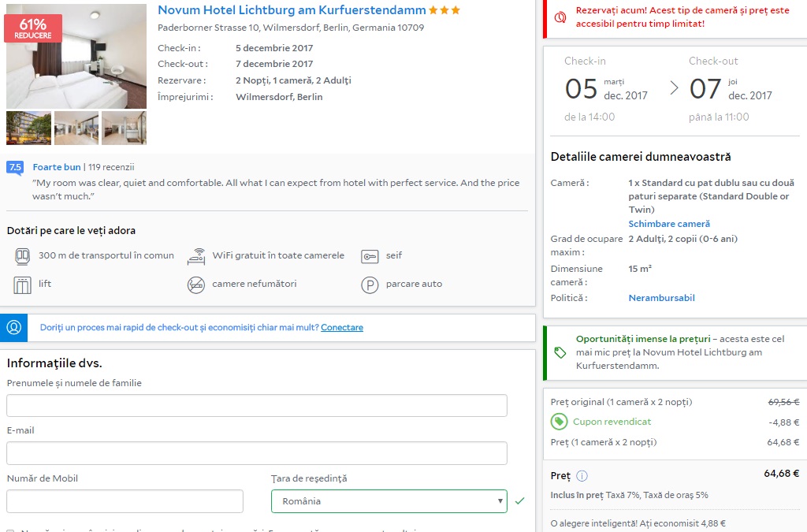Click the safe (seif) amenity icon
This screenshot has width=807, height=532.
370,256
